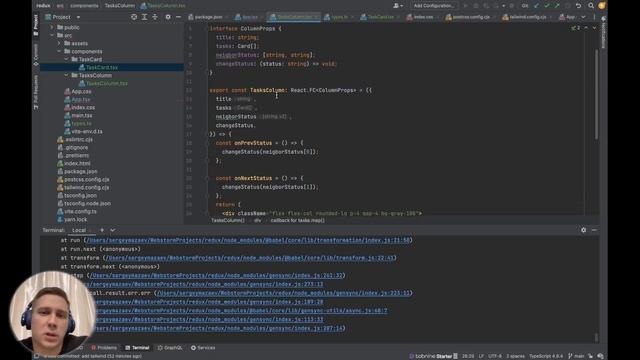
Task: Open gensync index.js:261:32 link in terminal
Action: (216, 276)
